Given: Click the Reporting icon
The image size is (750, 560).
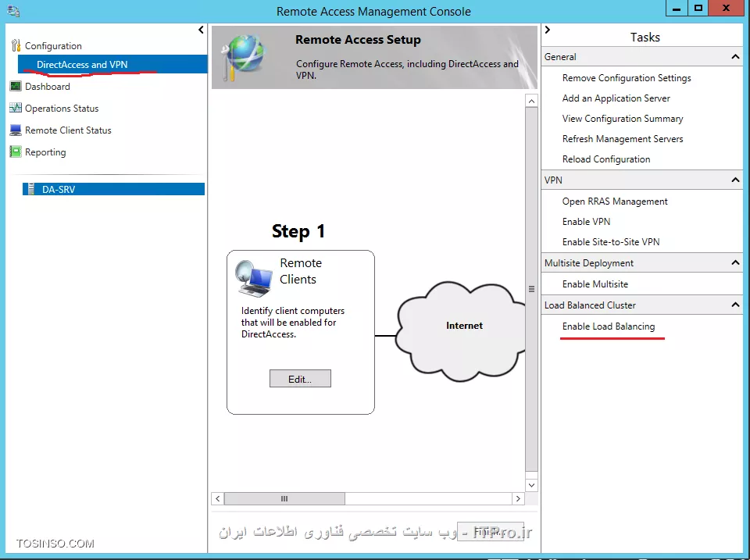Looking at the screenshot, I should [16, 152].
